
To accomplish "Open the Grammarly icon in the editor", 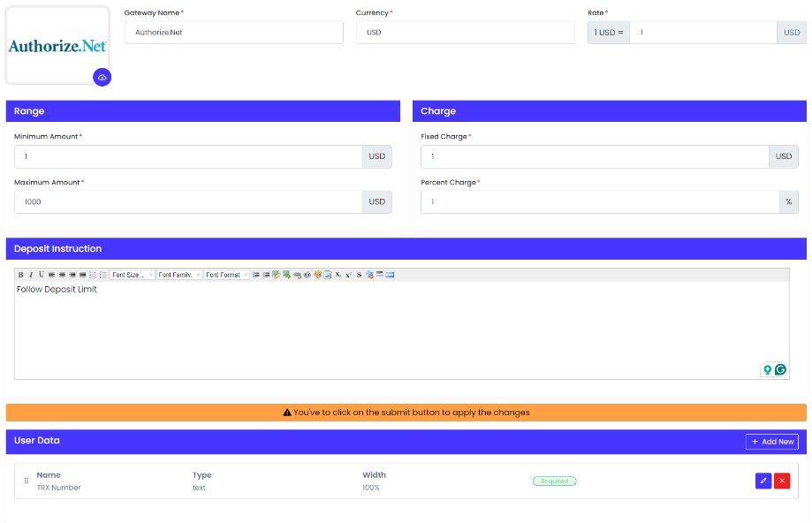I will click(x=778, y=369).
